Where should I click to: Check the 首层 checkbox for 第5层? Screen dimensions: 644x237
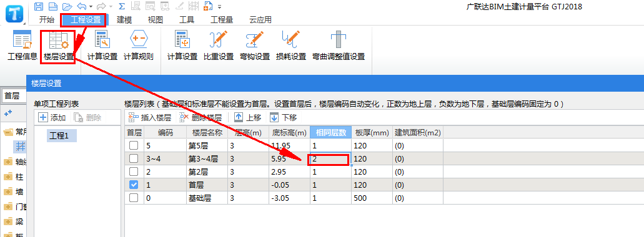pos(134,145)
